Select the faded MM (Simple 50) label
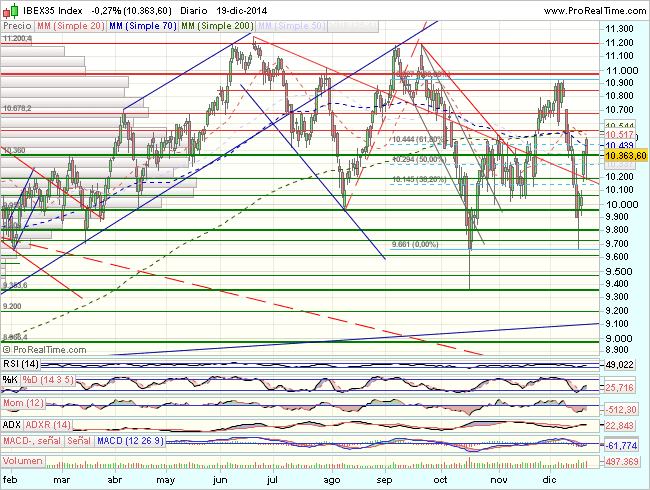This screenshot has width=650, height=490. (x=291, y=26)
